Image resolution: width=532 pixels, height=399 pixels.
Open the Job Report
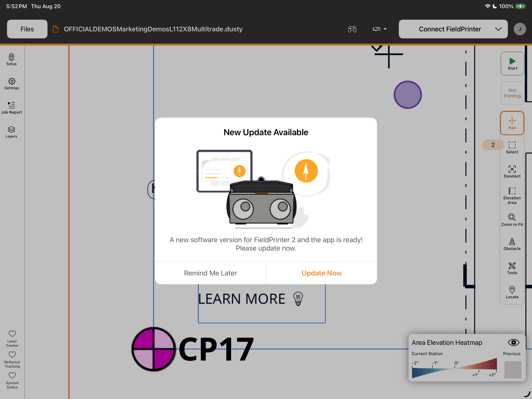pos(11,108)
